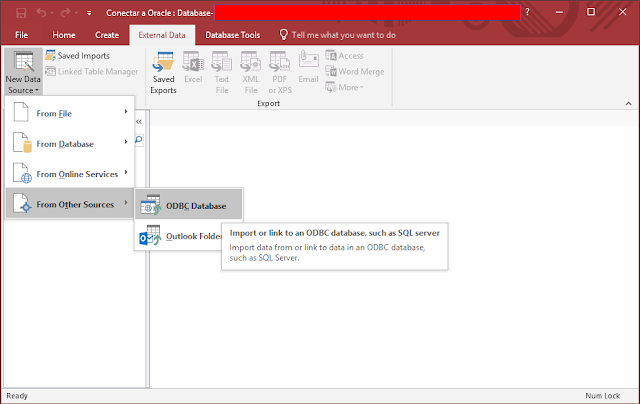640x404 pixels.
Task: Collapse the ribbon with the chevron
Action: tap(628, 104)
